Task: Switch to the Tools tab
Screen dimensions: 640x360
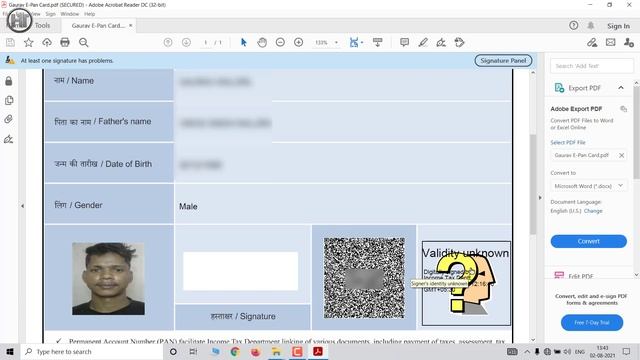Action: (42, 25)
